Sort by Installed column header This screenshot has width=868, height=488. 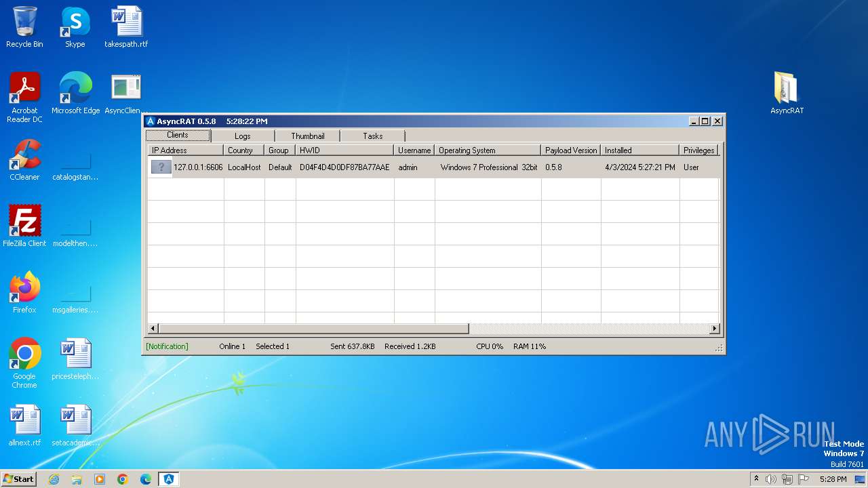tap(640, 150)
